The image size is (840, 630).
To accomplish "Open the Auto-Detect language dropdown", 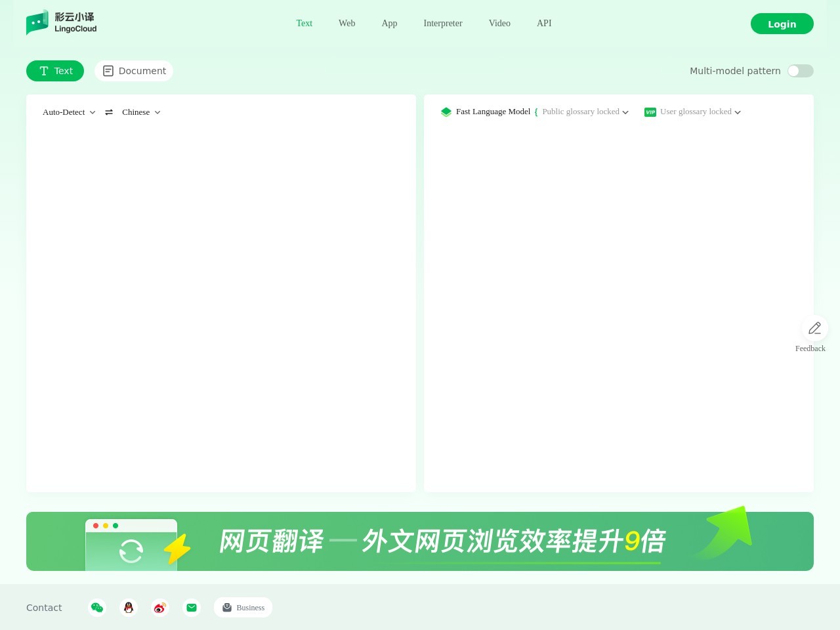I will pyautogui.click(x=68, y=112).
